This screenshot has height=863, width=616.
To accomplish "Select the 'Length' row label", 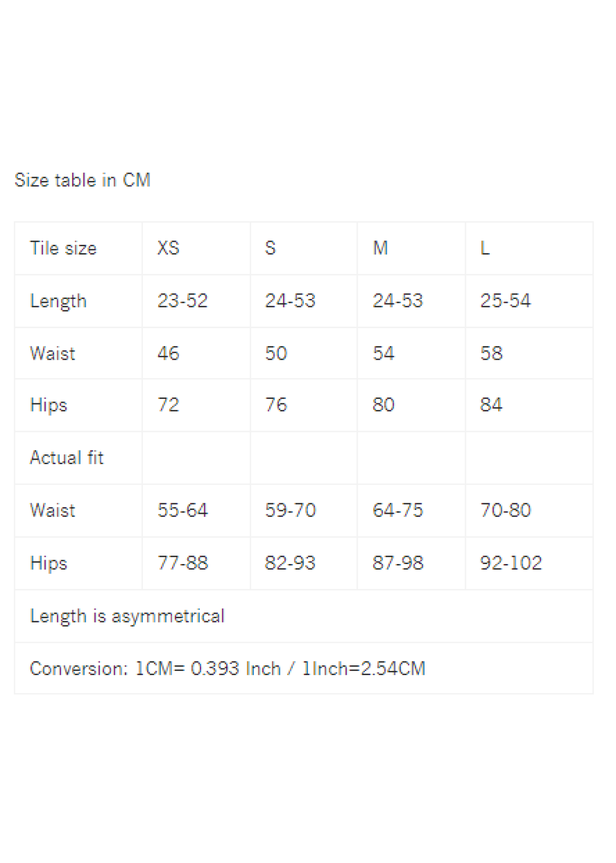I will click(x=58, y=302).
